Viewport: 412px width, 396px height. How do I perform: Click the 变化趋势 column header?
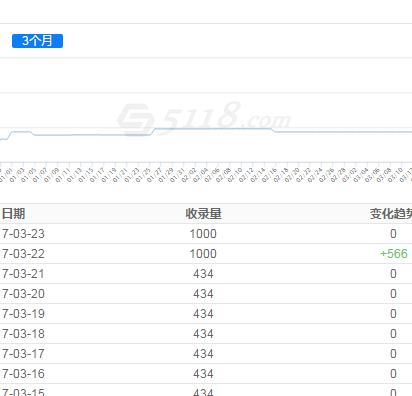[x=391, y=214]
